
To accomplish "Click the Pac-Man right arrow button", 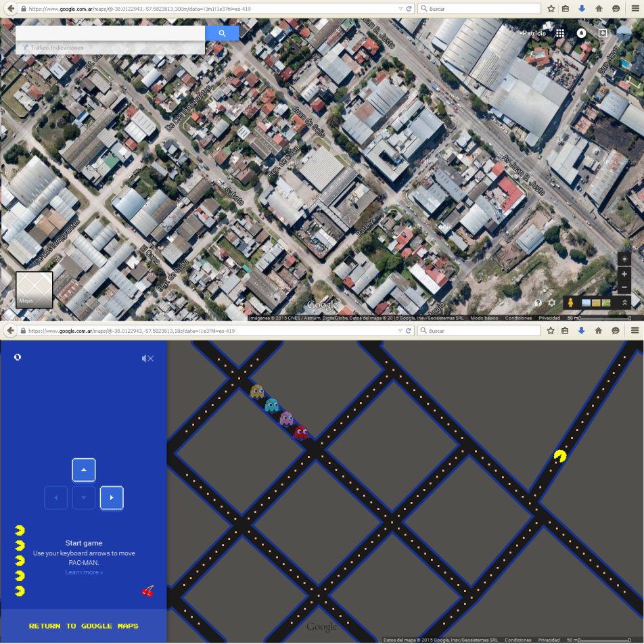I will click(112, 498).
